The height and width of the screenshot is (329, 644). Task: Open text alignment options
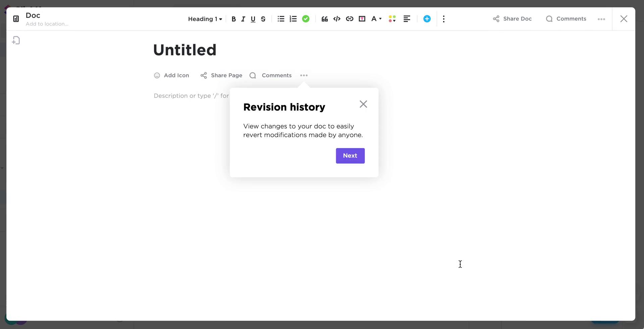pos(407,19)
